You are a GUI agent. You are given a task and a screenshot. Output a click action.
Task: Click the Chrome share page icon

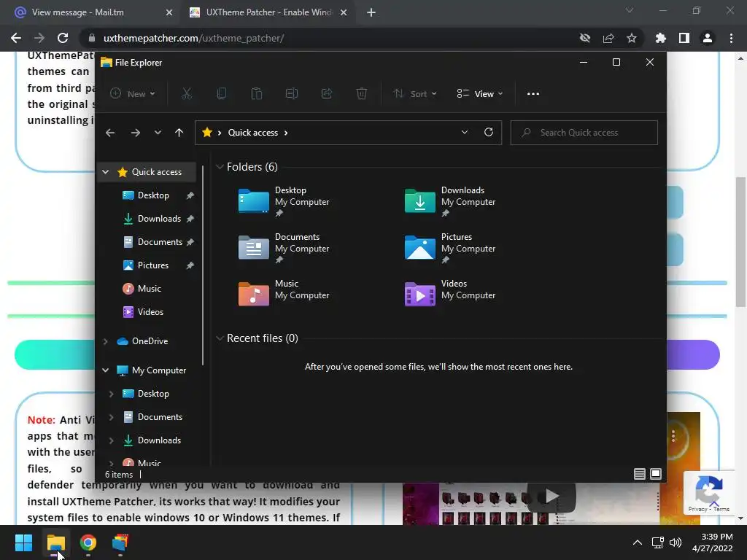coord(608,38)
